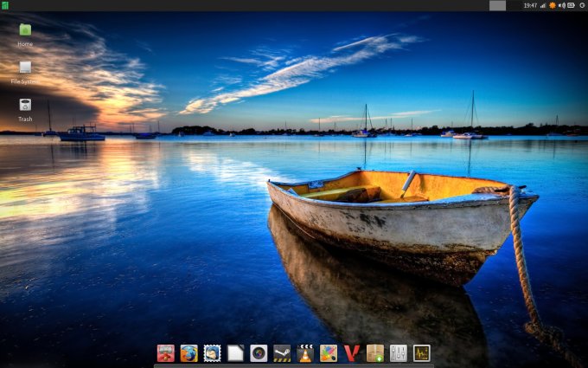Open the Trash desktop icon
588x368 pixels.
click(25, 106)
